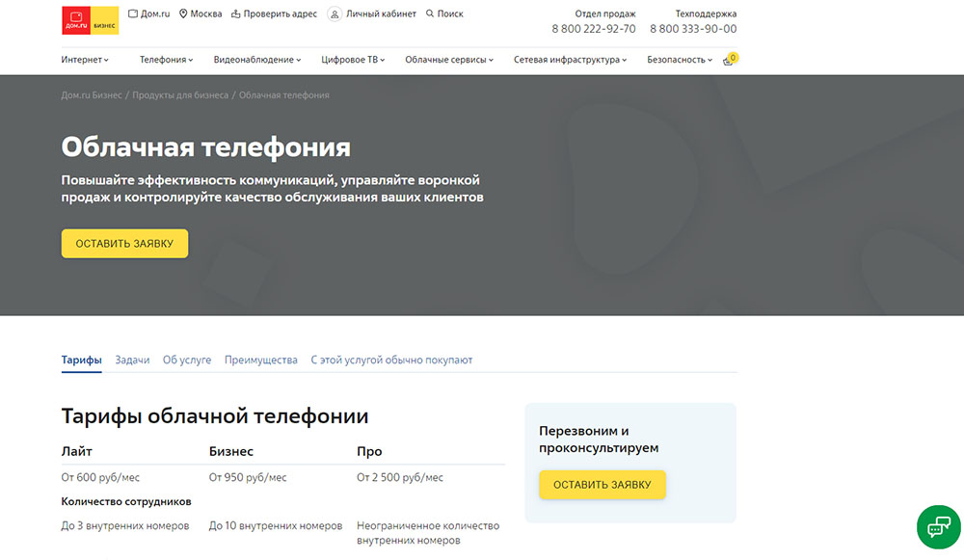Screen dimensions: 964x560
Task: Call sales number 8 800 222-92-70
Action: pyautogui.click(x=593, y=29)
